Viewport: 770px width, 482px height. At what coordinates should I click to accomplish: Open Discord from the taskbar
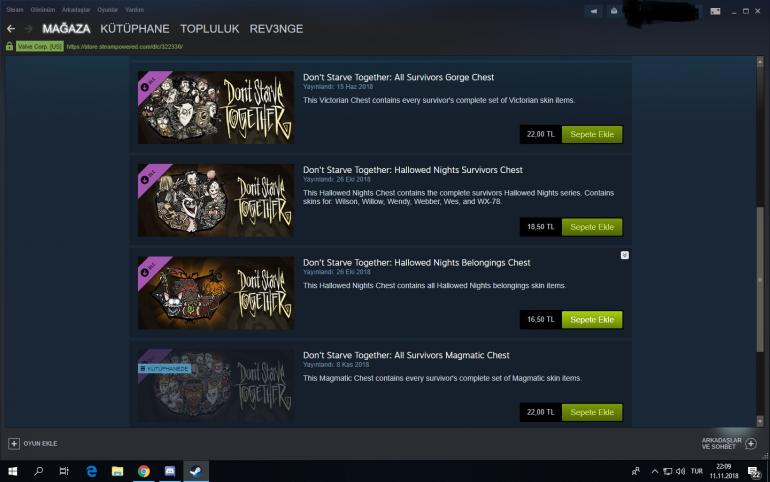coord(170,471)
